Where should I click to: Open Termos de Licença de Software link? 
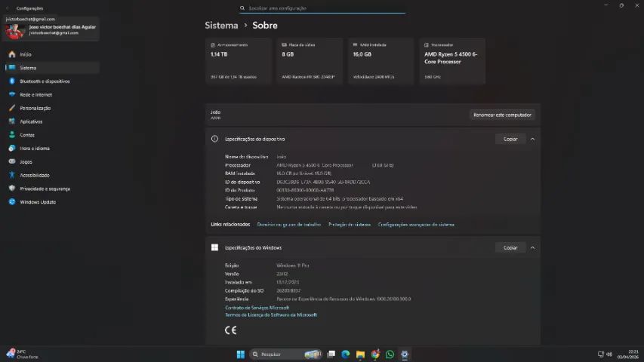coord(271,314)
